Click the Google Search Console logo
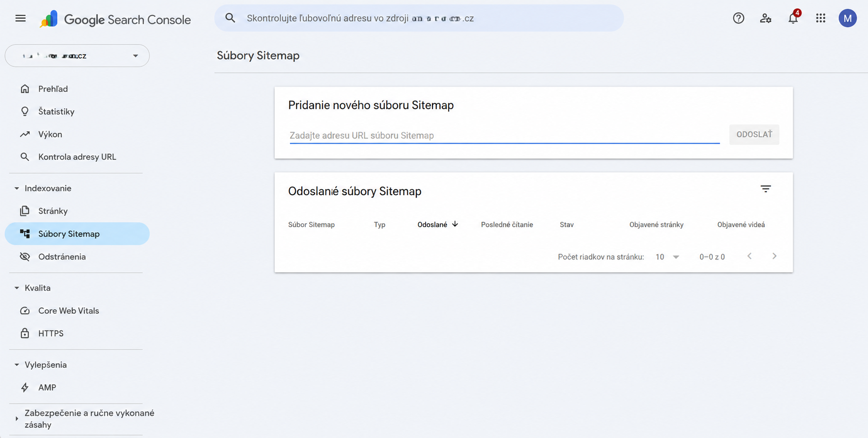 (116, 19)
